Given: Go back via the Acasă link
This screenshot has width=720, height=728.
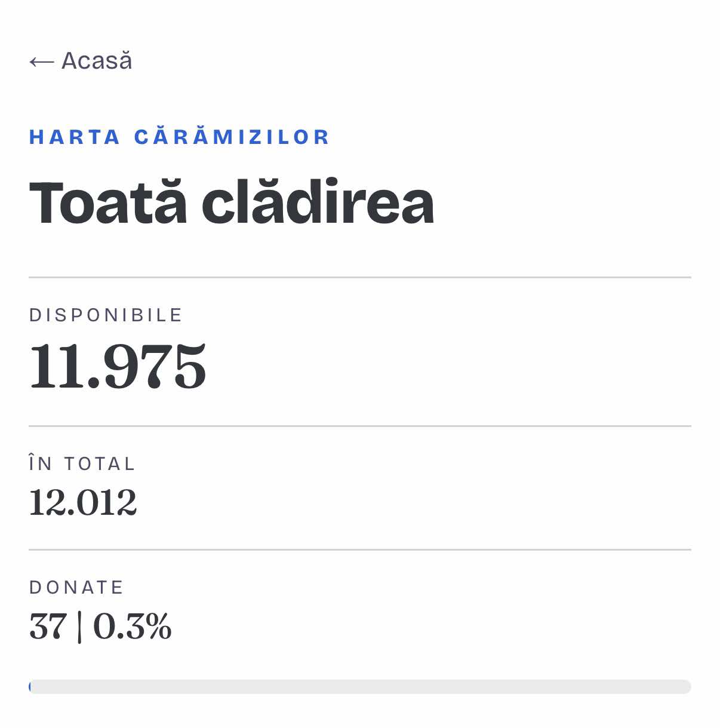Looking at the screenshot, I should 81,61.
